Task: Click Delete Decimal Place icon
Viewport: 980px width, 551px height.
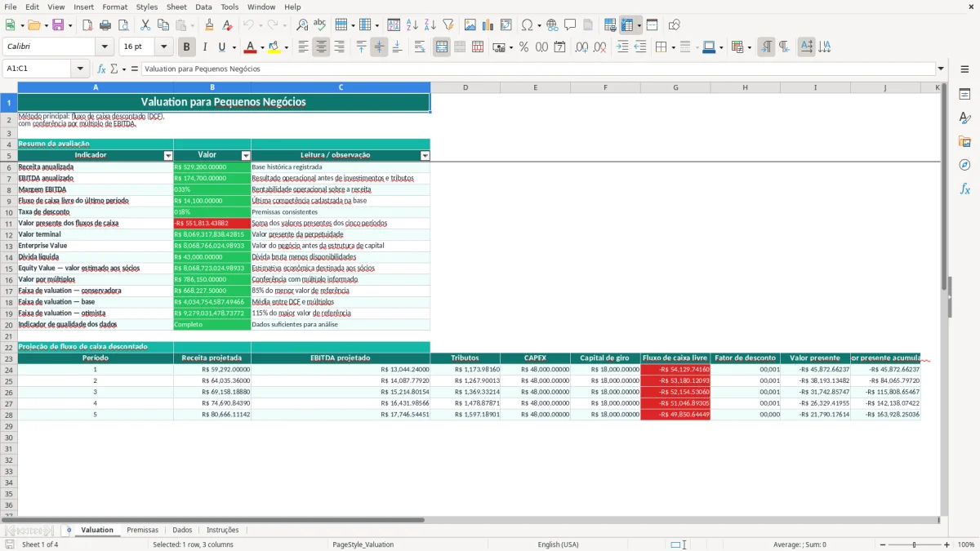Action: tap(600, 47)
